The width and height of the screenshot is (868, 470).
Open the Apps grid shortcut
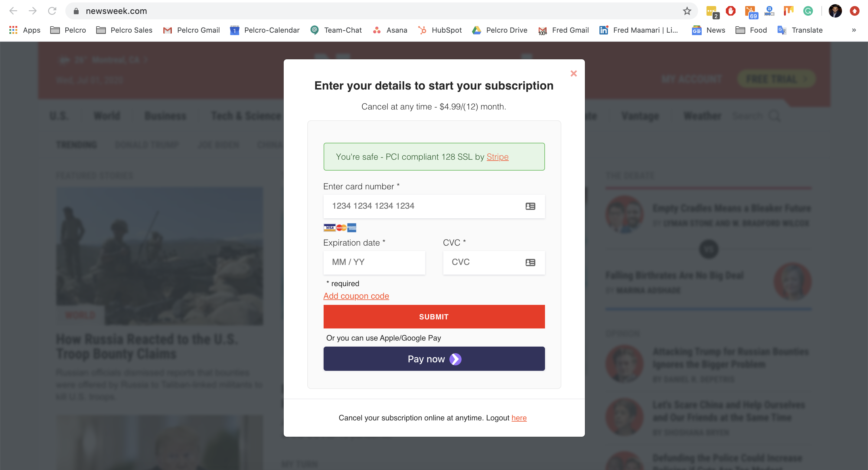point(24,30)
